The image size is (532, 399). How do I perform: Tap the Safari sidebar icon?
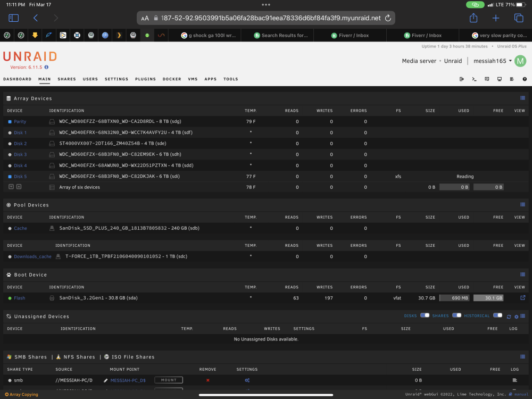pyautogui.click(x=14, y=18)
